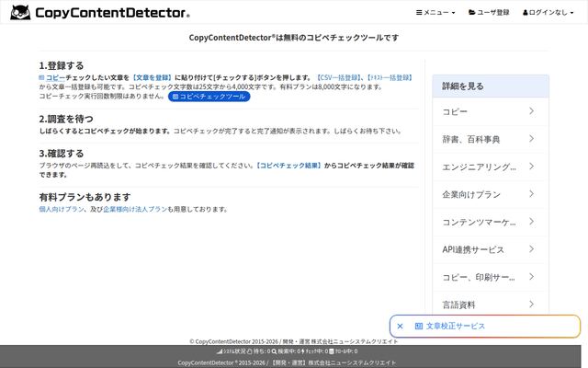Click the chevron on the コピー row

pos(531,110)
